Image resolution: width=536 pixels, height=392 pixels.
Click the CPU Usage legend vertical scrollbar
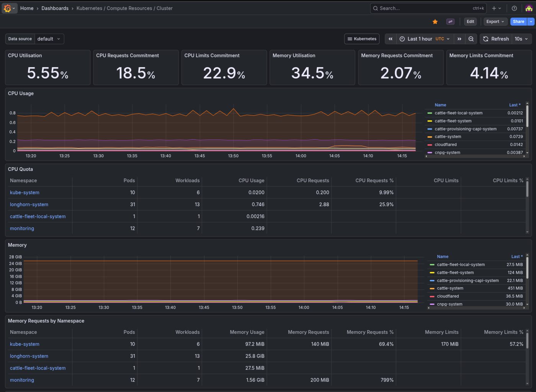[527, 116]
